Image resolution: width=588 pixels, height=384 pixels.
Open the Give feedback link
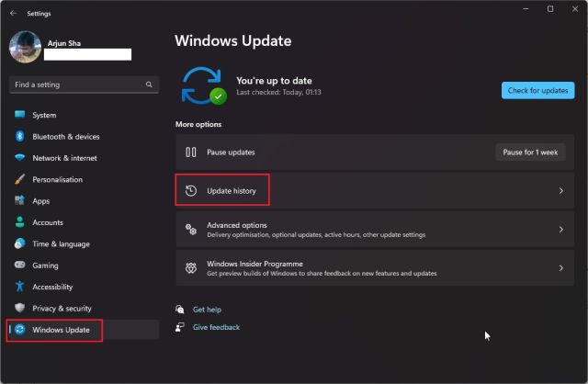(x=217, y=327)
